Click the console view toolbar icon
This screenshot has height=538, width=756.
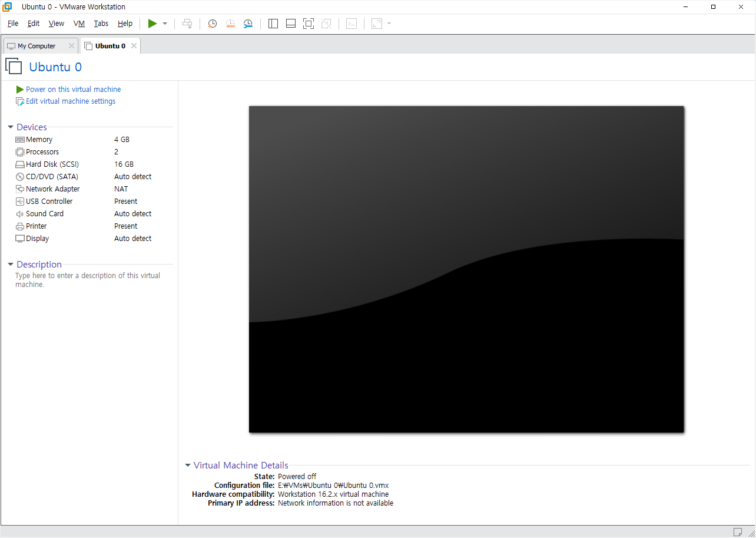click(352, 24)
